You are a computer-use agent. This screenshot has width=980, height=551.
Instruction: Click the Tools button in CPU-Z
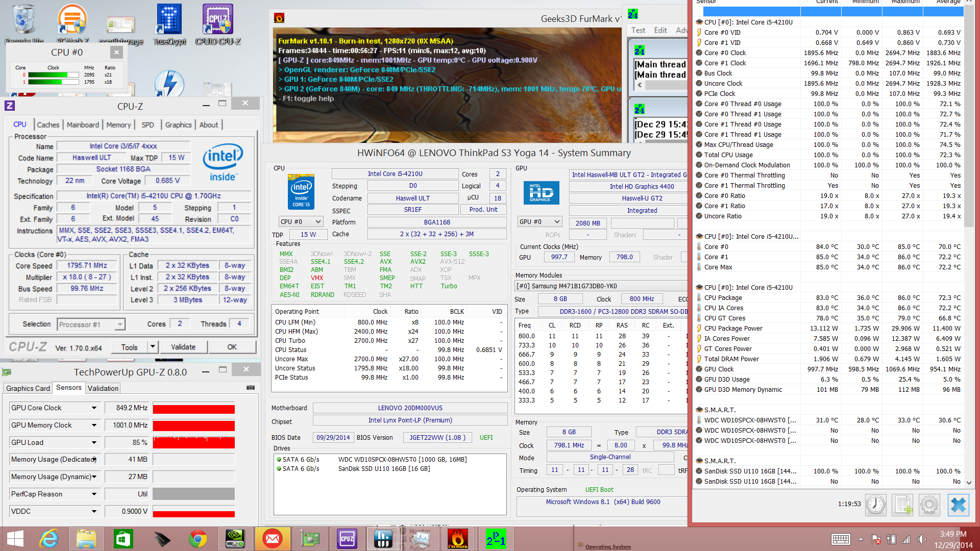coord(129,347)
